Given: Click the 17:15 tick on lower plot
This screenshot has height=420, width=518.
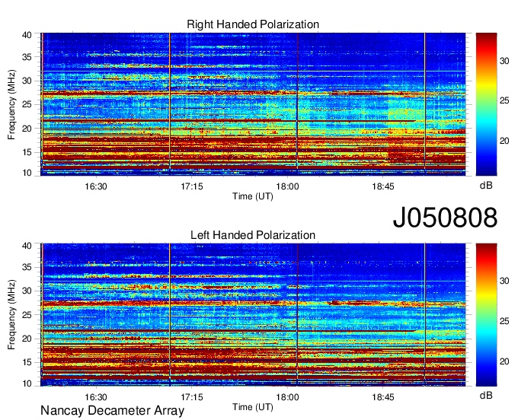Looking at the screenshot, I should [192, 397].
